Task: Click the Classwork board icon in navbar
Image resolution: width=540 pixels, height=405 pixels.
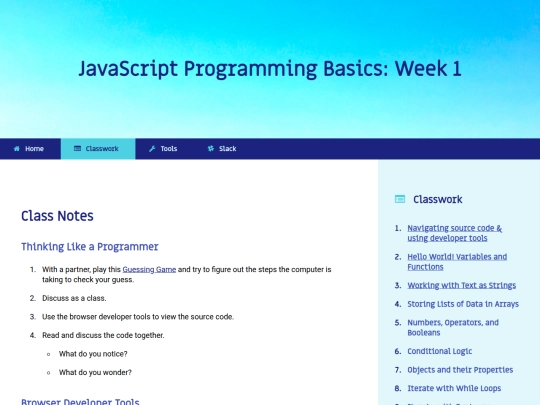Action: coord(77,148)
